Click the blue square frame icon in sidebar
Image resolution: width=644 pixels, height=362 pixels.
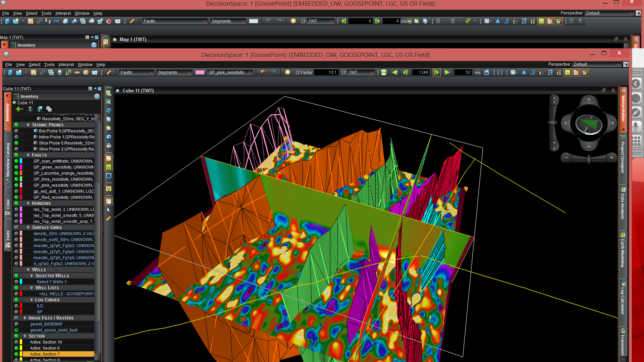point(109,176)
